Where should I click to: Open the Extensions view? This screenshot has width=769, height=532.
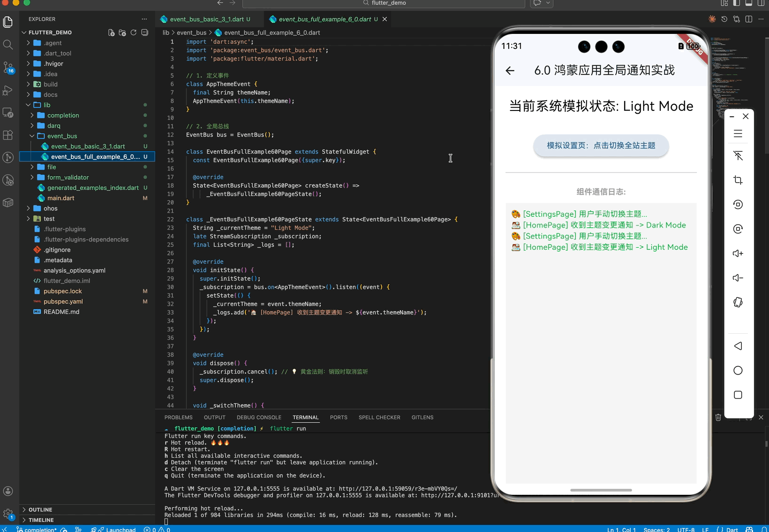(x=8, y=135)
